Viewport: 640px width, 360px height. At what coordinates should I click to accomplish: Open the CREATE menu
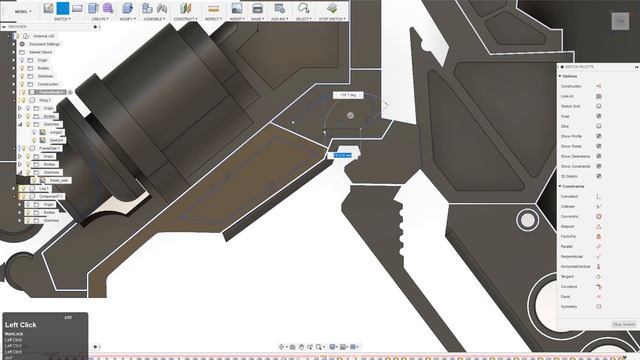99,19
